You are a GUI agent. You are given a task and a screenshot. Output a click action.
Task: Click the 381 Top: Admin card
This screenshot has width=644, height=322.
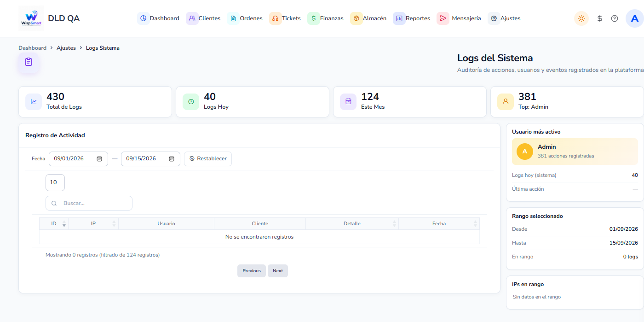[567, 102]
